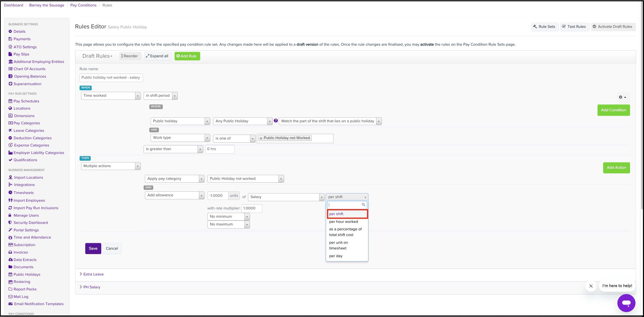Choose per day from dropdown list
Image resolution: width=644 pixels, height=317 pixels.
point(336,256)
